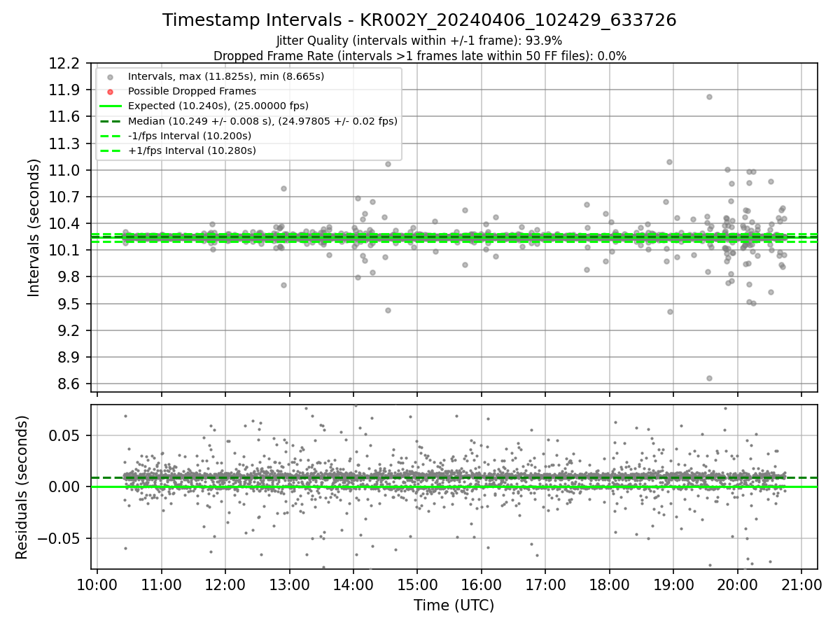Select legend text starting 'Median (10.249 +/- 0.008 s)'
Viewport: 840px width, 630px height.
pyautogui.click(x=262, y=121)
